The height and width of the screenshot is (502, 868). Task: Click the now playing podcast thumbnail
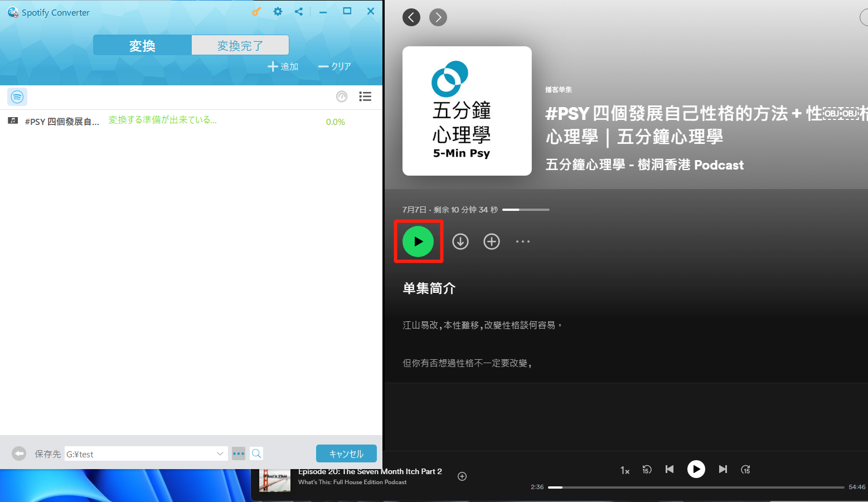pyautogui.click(x=275, y=480)
